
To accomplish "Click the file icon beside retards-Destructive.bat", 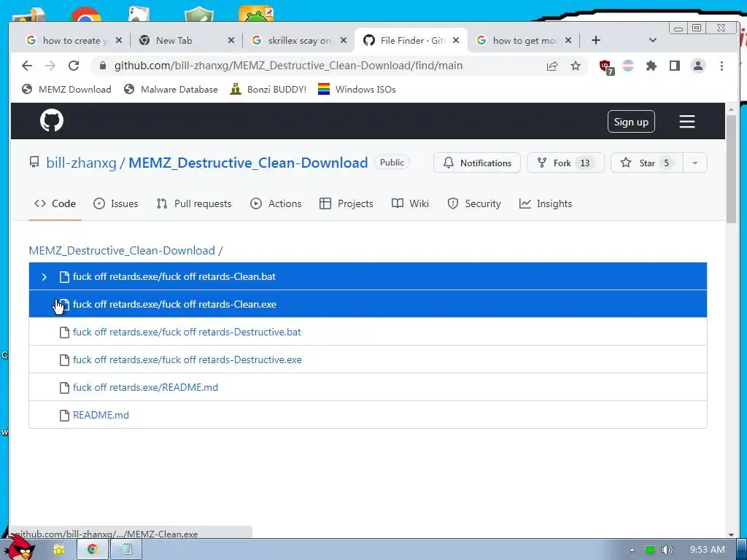I will [64, 332].
